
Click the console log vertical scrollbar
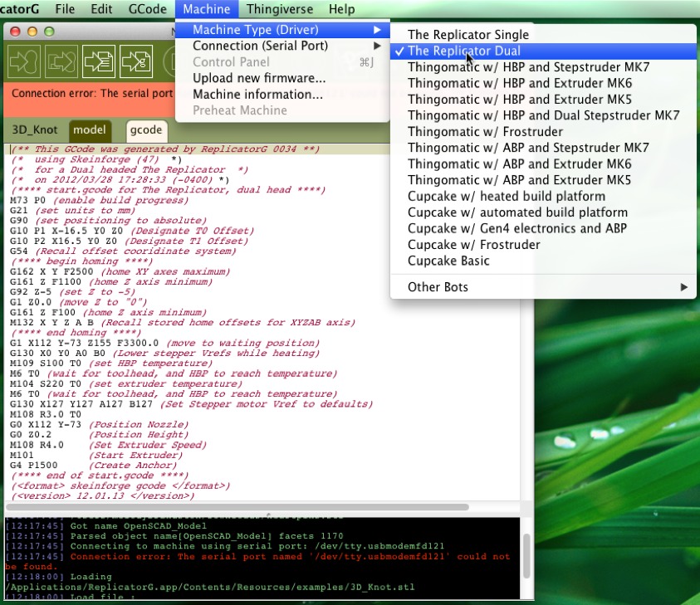pos(526,556)
